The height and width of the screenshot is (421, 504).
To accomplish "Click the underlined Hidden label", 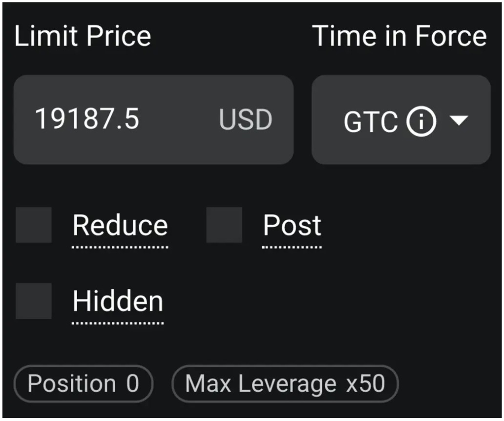I will pos(118,301).
